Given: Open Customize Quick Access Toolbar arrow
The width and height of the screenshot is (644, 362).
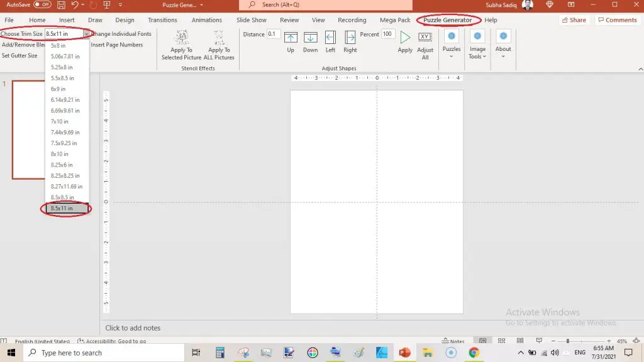Looking at the screenshot, I should pyautogui.click(x=120, y=5).
